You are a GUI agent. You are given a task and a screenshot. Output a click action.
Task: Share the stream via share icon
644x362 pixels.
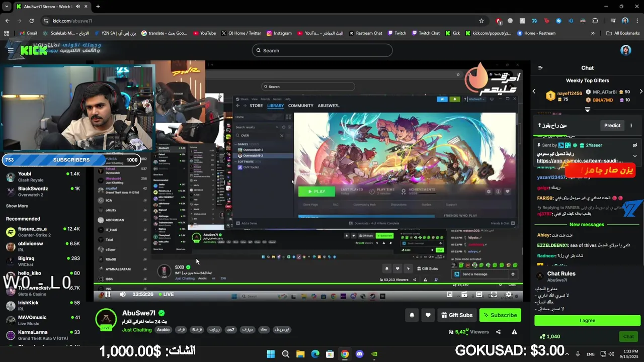click(498, 332)
